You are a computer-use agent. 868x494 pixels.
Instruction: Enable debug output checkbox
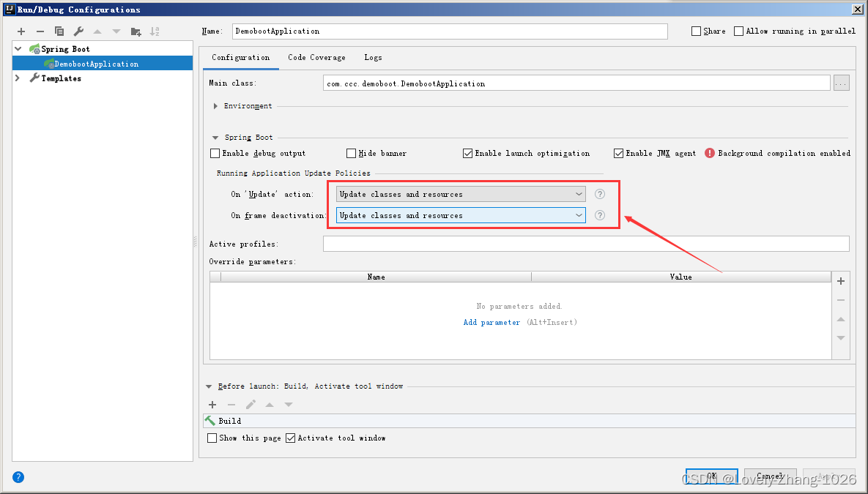click(215, 153)
